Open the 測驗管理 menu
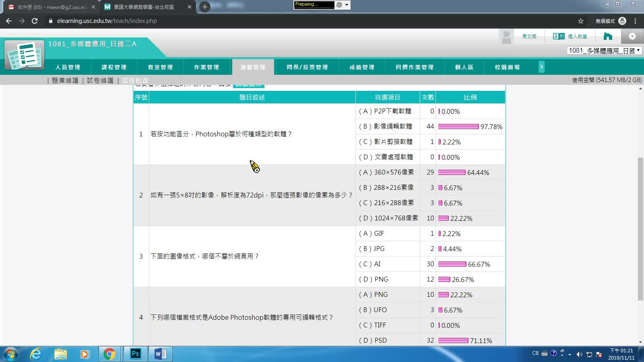 [x=253, y=67]
